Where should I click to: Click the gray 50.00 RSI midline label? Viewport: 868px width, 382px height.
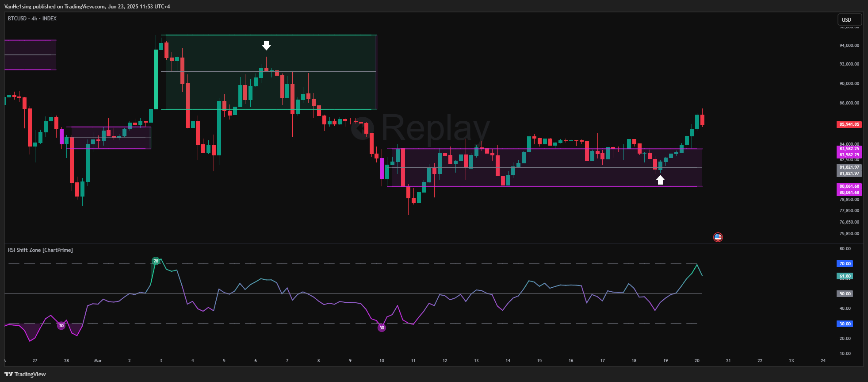click(x=845, y=294)
